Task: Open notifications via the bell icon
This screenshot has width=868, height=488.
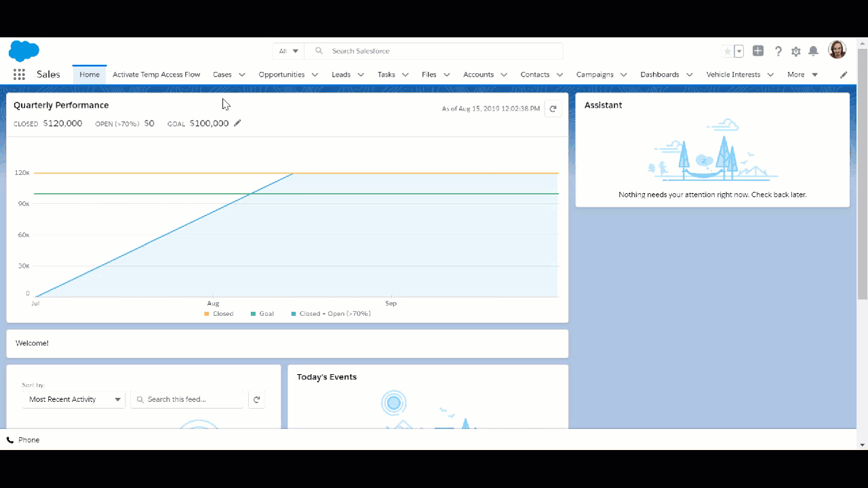Action: click(814, 51)
